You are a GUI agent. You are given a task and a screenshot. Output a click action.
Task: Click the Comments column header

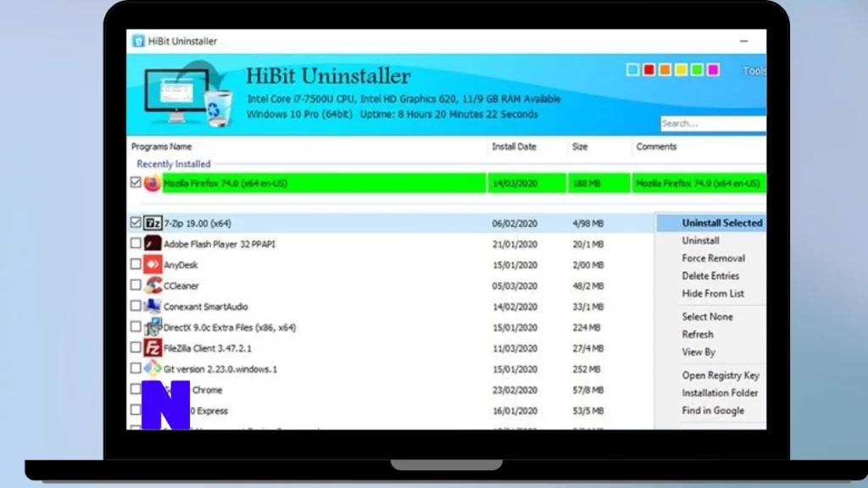[x=656, y=147]
